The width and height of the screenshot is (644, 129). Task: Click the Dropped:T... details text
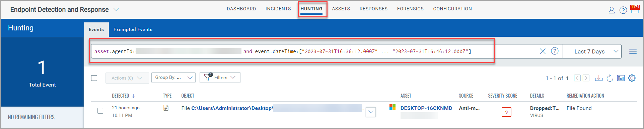pyautogui.click(x=545, y=108)
